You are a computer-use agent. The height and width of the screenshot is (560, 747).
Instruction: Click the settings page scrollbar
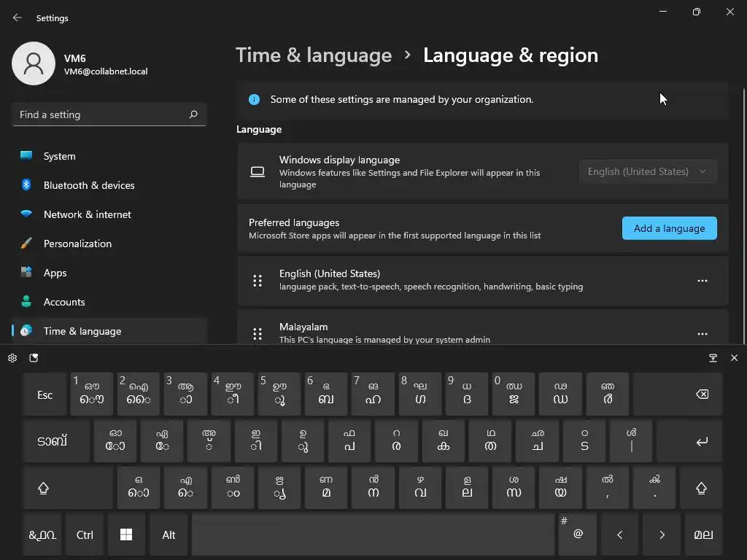743,215
